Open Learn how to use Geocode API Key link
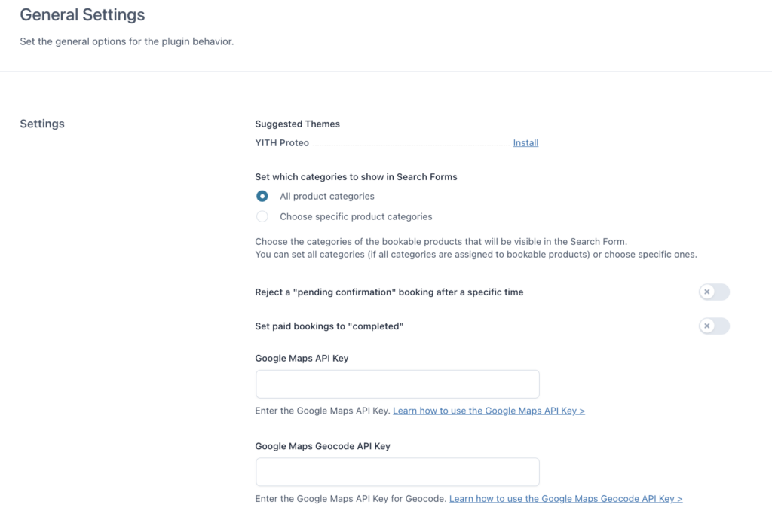The height and width of the screenshot is (532, 772). pyautogui.click(x=565, y=499)
